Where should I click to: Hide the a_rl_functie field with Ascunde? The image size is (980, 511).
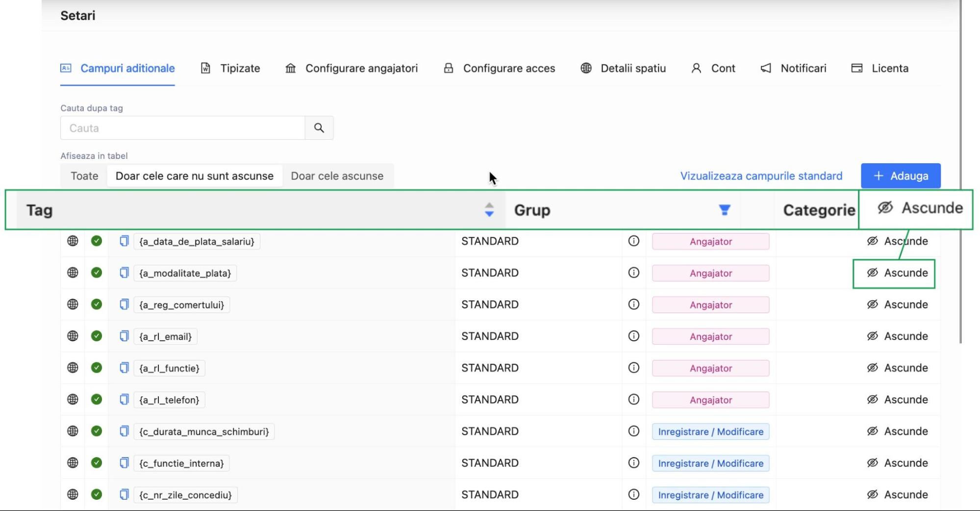click(897, 368)
